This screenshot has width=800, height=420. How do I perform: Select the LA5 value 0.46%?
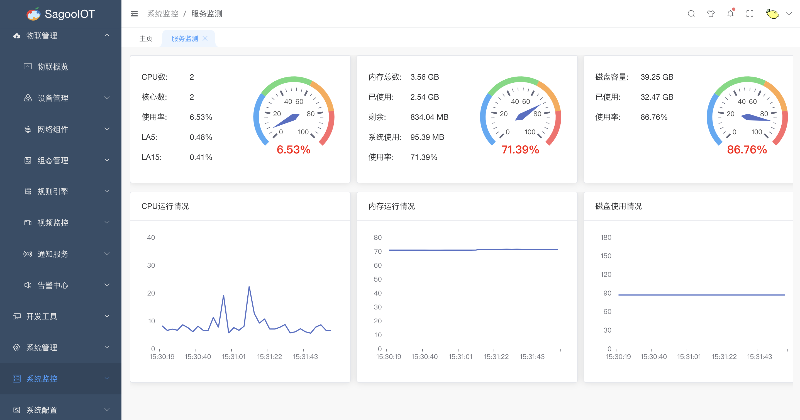tap(201, 137)
